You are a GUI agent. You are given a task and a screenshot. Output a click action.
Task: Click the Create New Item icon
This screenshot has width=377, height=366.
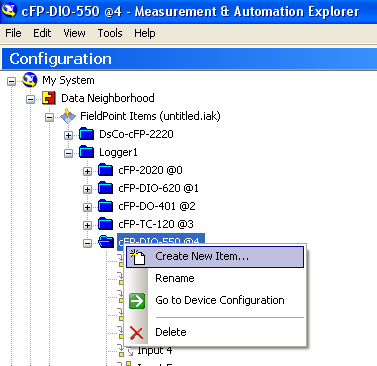138,257
